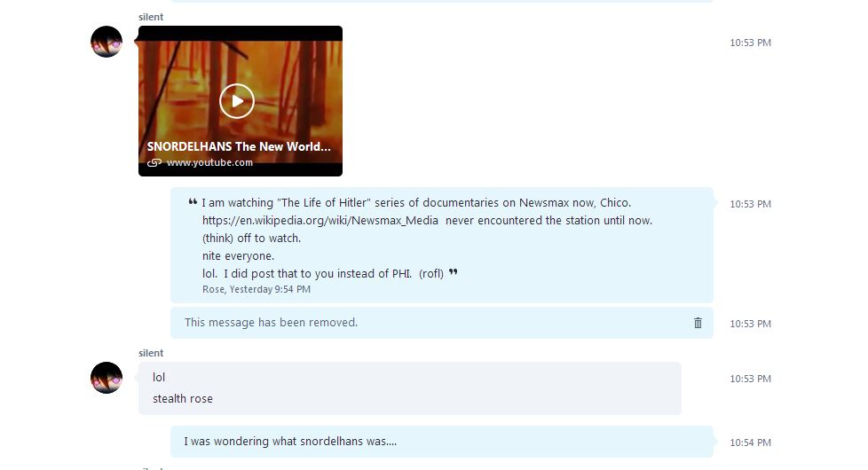This screenshot has height=470, width=868.
Task: Click closing quotation mark after "(rofl)"
Action: (x=454, y=272)
